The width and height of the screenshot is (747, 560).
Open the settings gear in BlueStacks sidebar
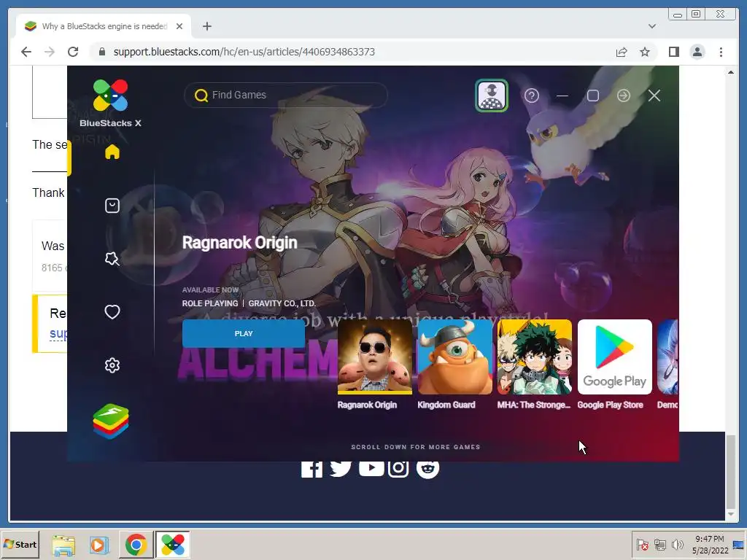112,365
